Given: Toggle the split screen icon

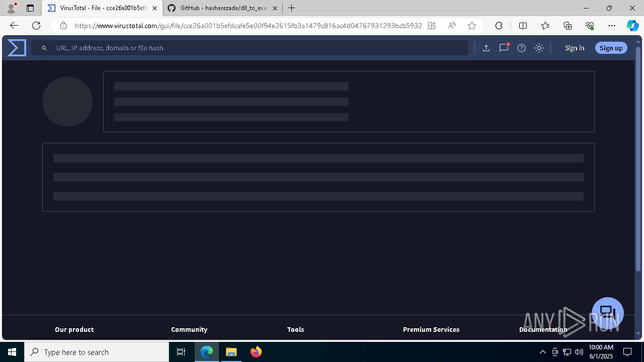Looking at the screenshot, I should (523, 26).
